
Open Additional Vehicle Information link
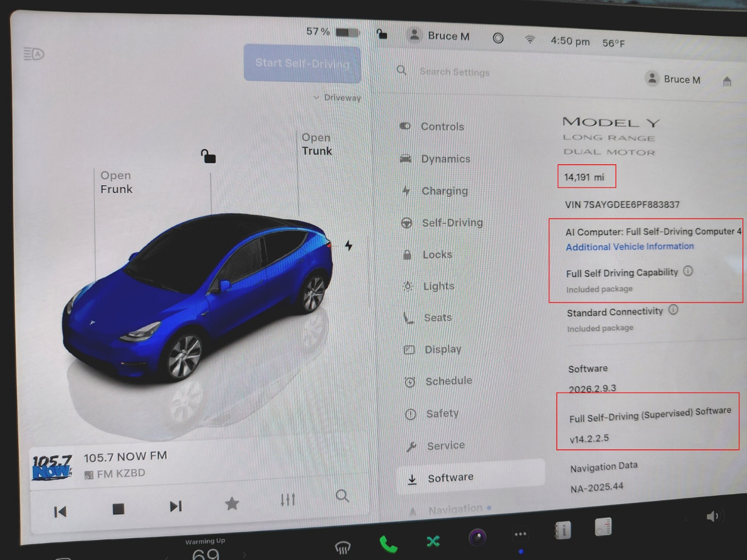tap(629, 246)
